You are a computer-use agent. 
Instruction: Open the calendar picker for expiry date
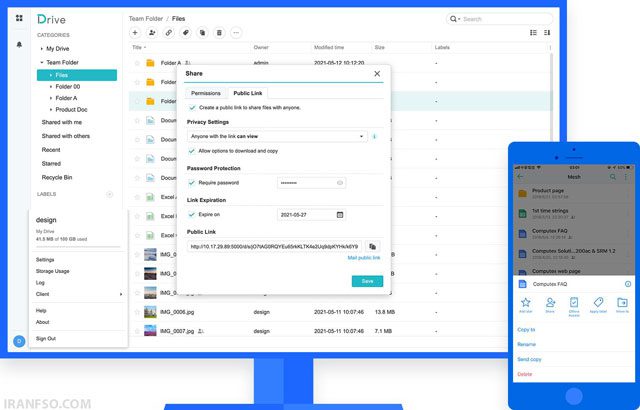coord(340,215)
